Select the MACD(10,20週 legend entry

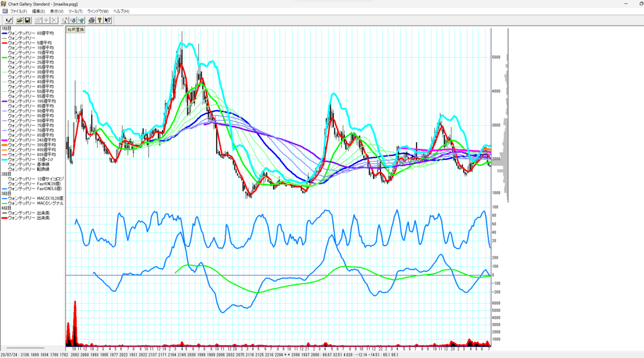32,199
